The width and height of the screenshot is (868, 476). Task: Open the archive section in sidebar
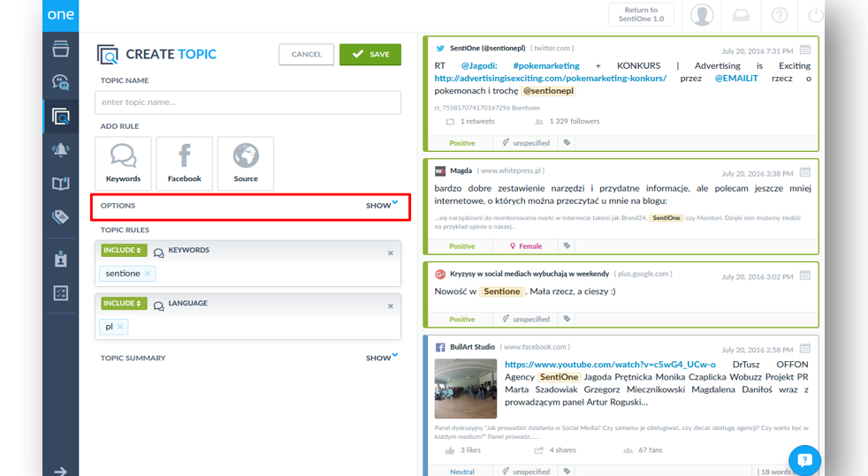pos(60,49)
